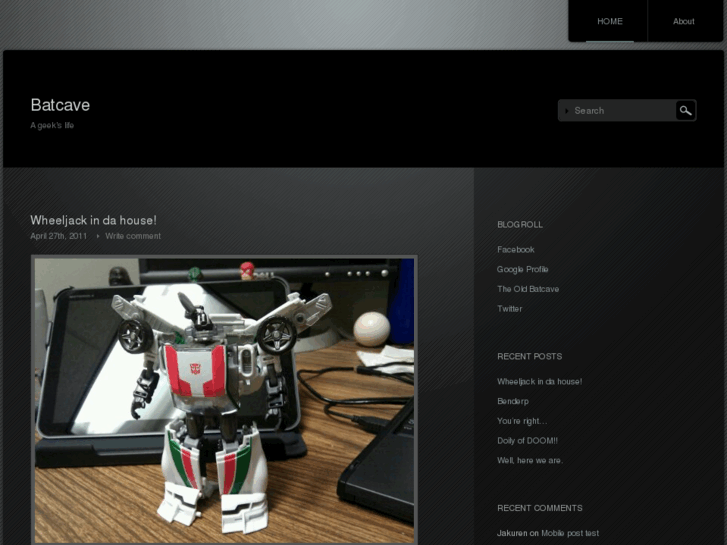Open the Wheeljack robot photo
727x545 pixels.
click(224, 399)
